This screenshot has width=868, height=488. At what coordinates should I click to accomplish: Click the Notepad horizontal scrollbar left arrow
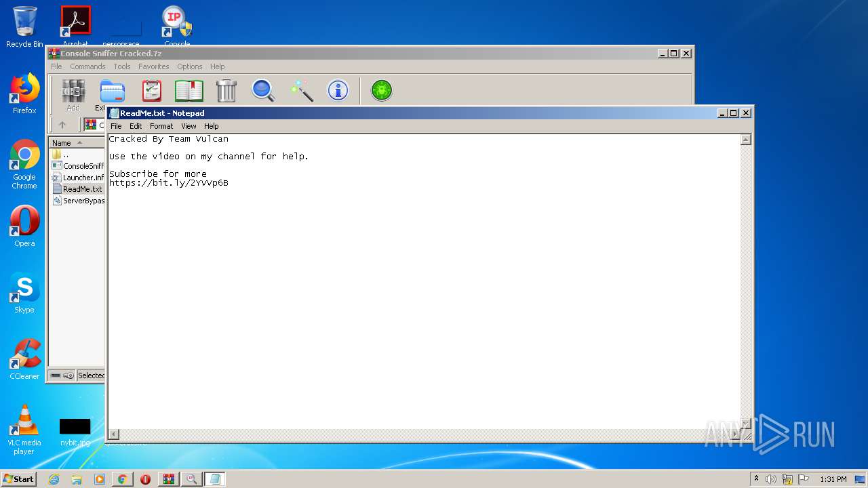pyautogui.click(x=114, y=434)
